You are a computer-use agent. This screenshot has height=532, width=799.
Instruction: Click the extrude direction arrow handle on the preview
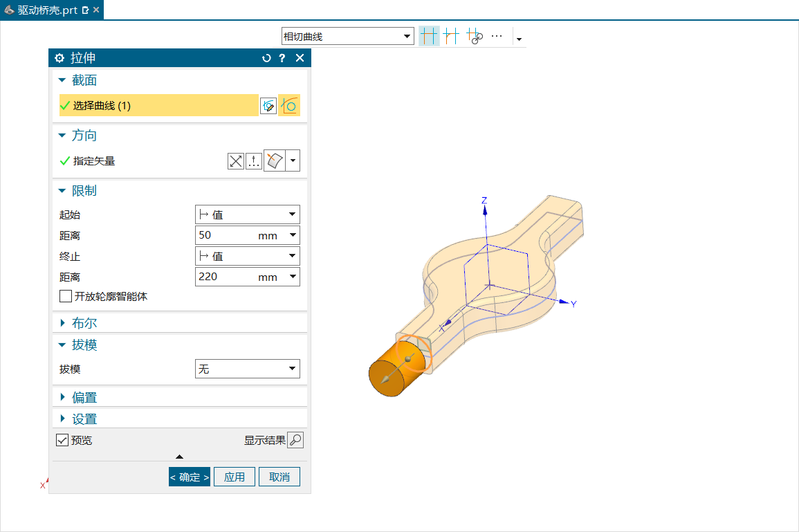385,380
